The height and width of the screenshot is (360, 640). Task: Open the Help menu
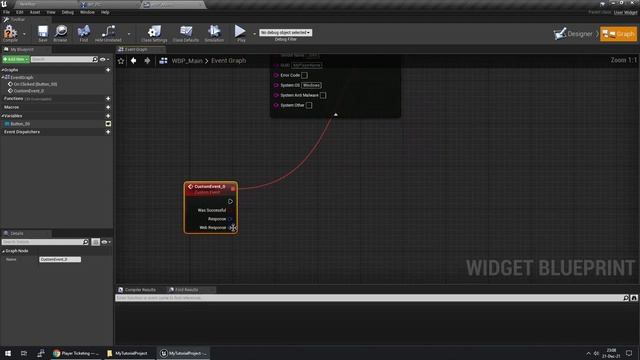point(105,12)
